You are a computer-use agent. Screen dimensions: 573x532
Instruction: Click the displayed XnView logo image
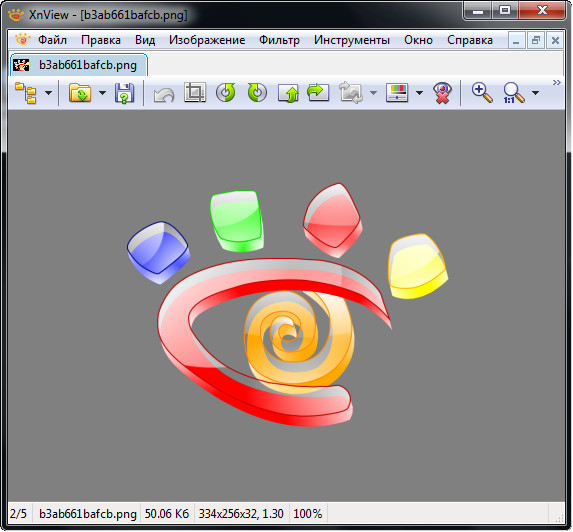[x=287, y=305]
